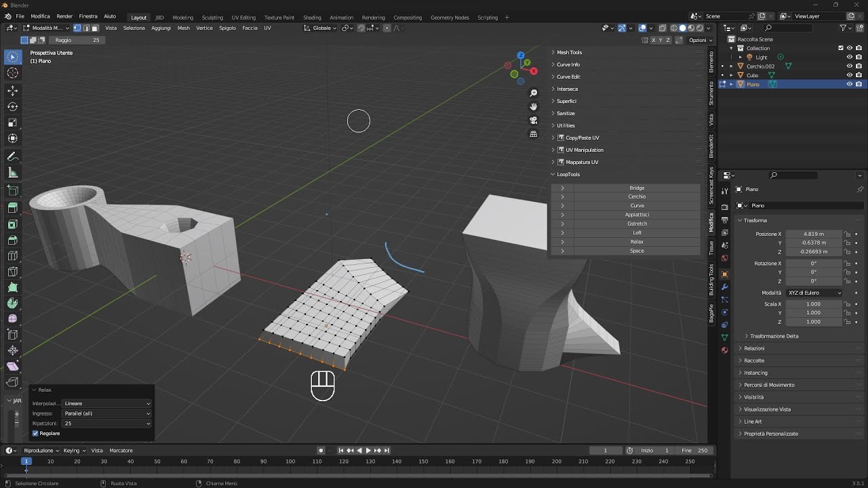Click the LoopTools Relax button
Viewport: 868px width, 488px height.
pyautogui.click(x=637, y=241)
